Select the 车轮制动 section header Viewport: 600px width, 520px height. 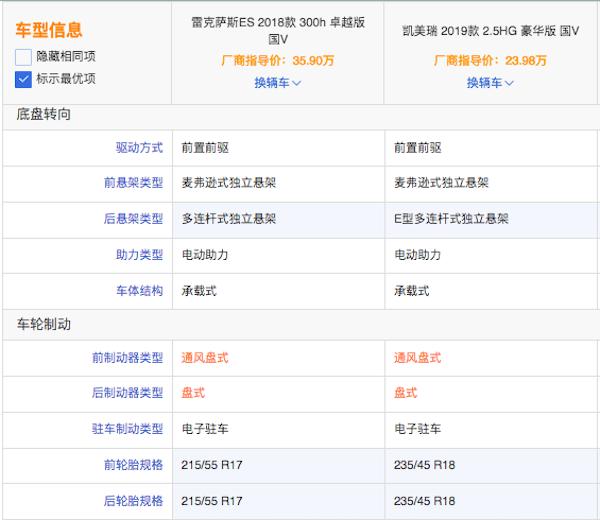(x=44, y=325)
